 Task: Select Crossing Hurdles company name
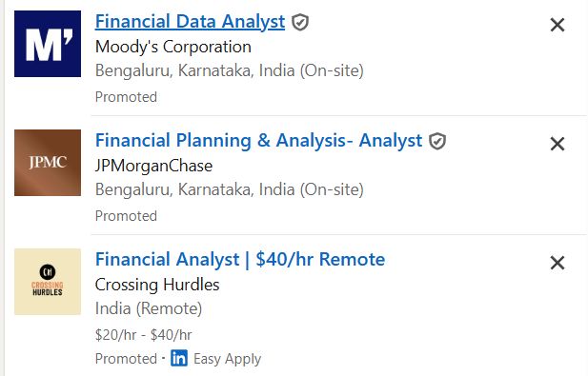pyautogui.click(x=157, y=285)
